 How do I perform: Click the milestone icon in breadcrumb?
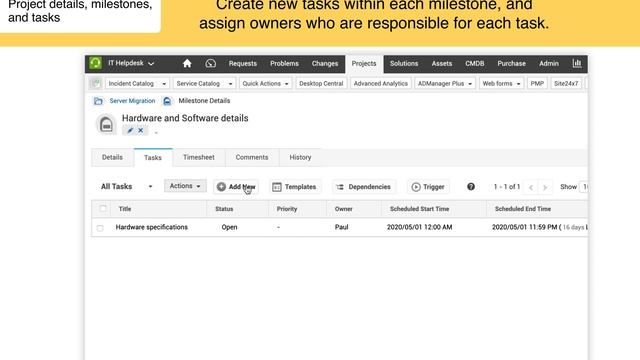coord(167,101)
